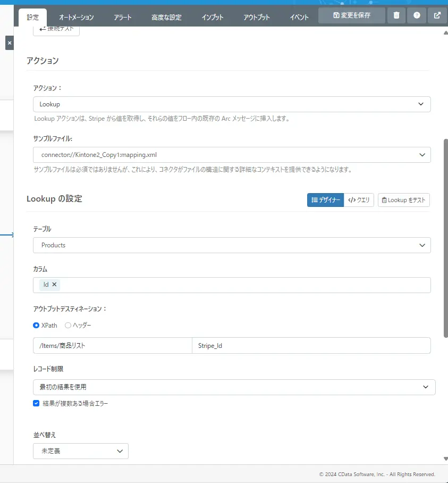
Task: Click the /Items/商品リスト XPath field
Action: 113,346
